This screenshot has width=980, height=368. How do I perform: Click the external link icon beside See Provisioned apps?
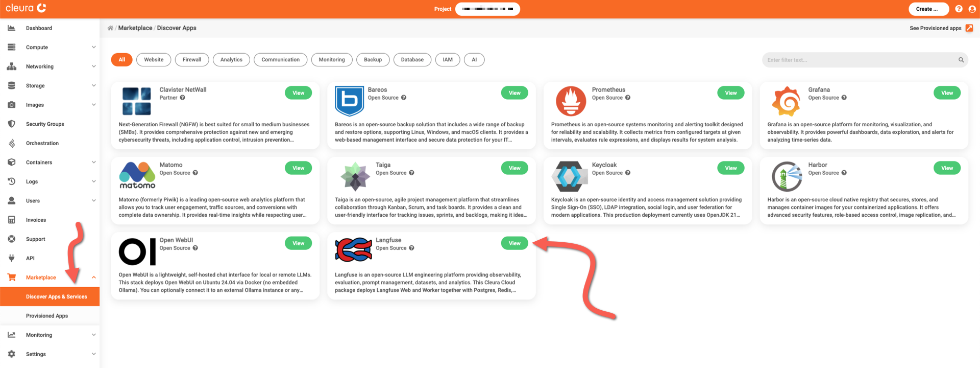(x=969, y=28)
